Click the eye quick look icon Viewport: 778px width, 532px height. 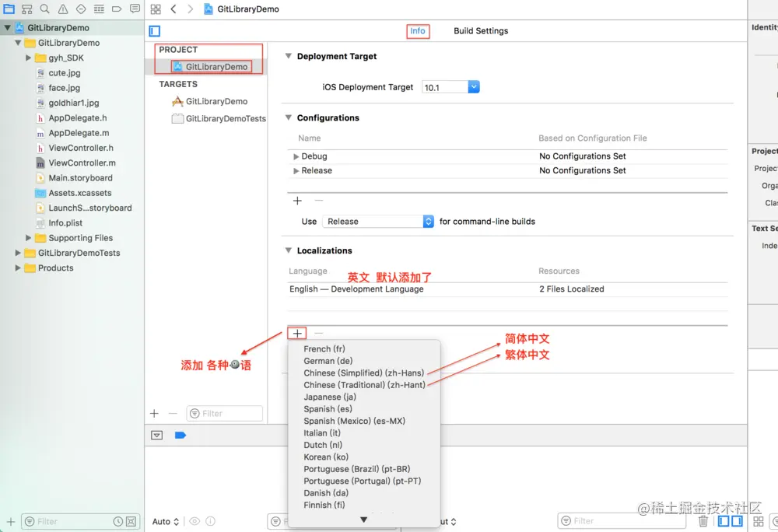(194, 522)
